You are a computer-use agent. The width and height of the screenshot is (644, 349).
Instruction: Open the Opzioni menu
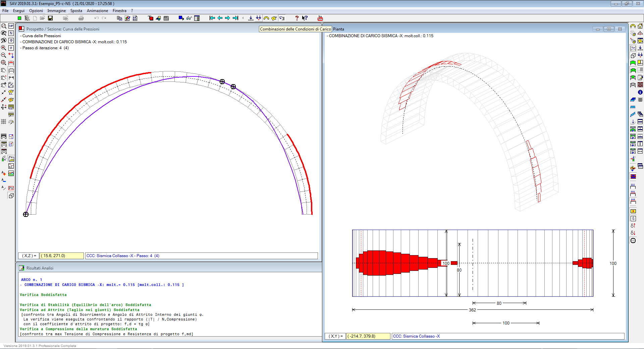click(36, 11)
